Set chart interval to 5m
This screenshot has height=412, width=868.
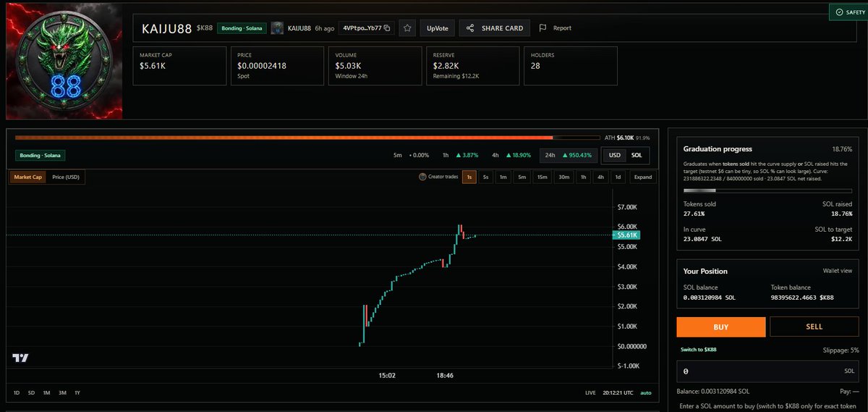coord(522,177)
